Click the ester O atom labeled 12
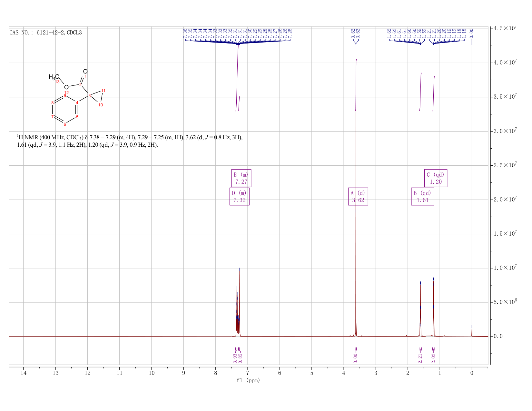The image size is (532, 411). pos(66,87)
